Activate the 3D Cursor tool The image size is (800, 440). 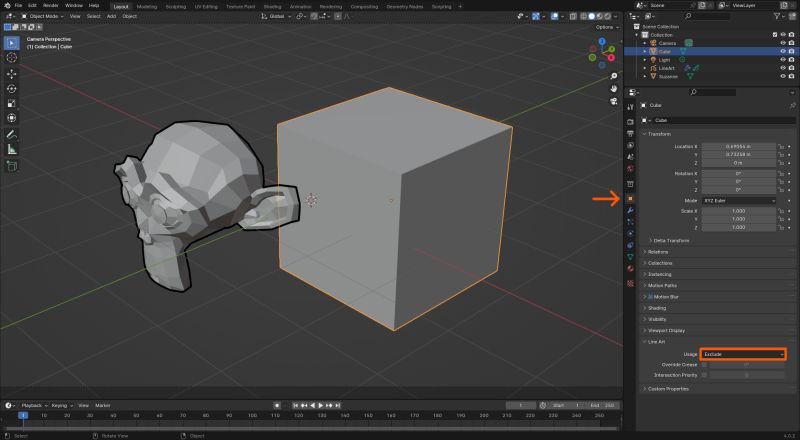pos(12,58)
